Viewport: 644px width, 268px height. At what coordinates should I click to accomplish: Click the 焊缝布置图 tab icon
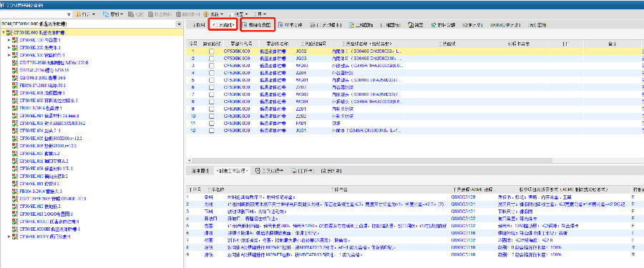click(245, 24)
